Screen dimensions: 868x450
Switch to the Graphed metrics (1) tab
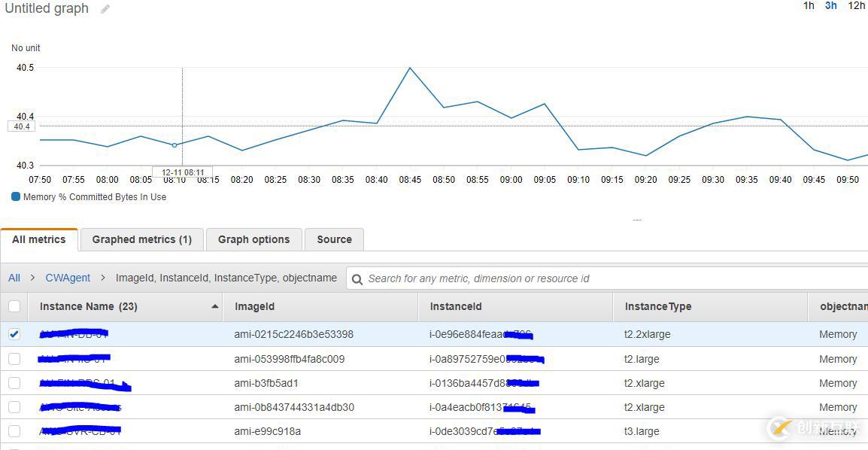point(141,239)
